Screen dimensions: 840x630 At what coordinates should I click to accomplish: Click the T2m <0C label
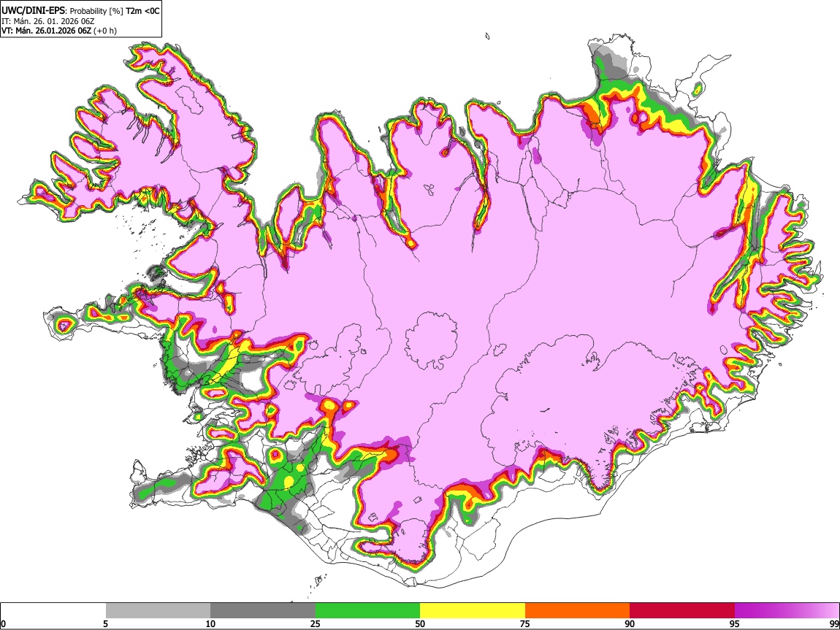pyautogui.click(x=142, y=10)
